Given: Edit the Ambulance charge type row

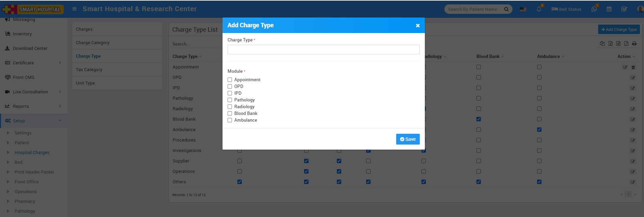Looking at the screenshot, I should coord(633,130).
